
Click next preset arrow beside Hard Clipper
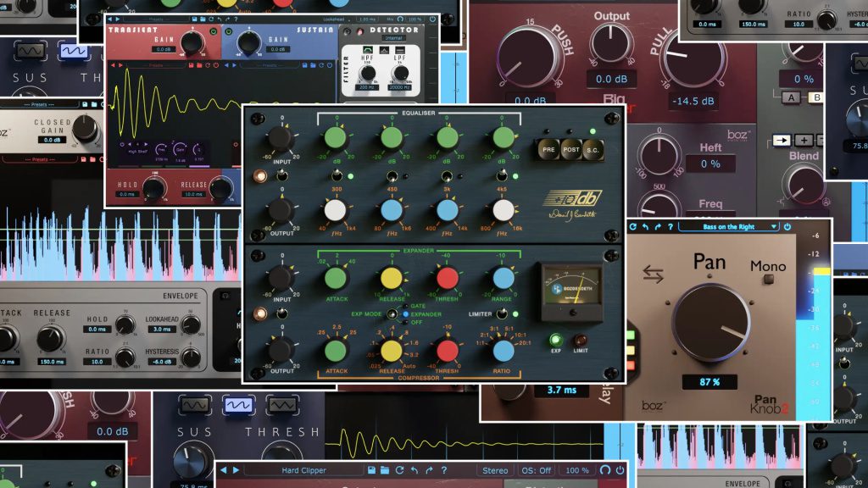pos(236,470)
